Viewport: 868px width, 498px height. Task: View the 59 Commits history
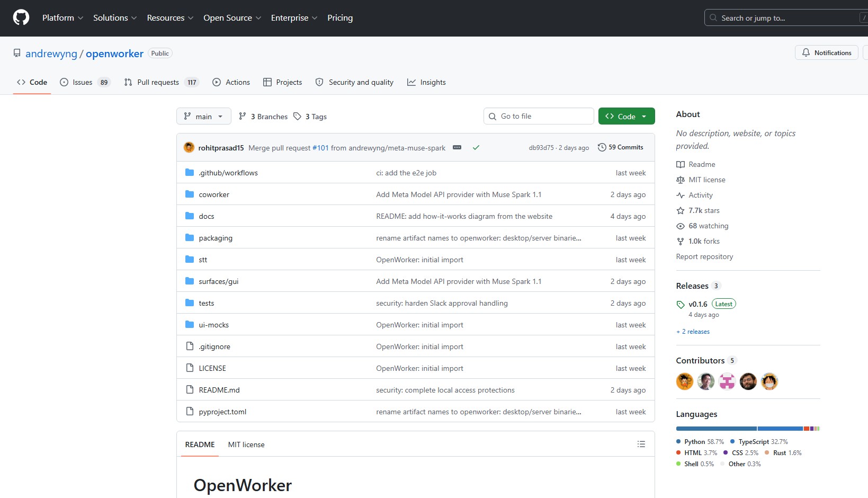click(620, 147)
